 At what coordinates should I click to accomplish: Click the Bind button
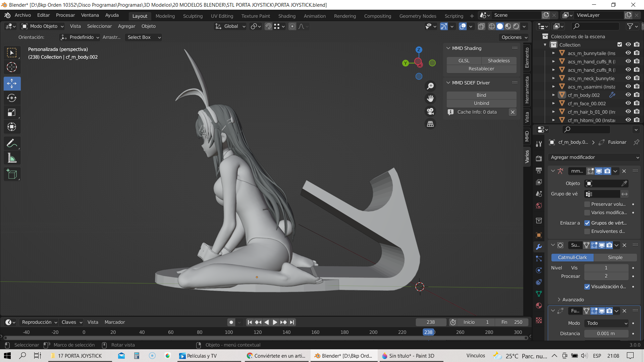[481, 95]
